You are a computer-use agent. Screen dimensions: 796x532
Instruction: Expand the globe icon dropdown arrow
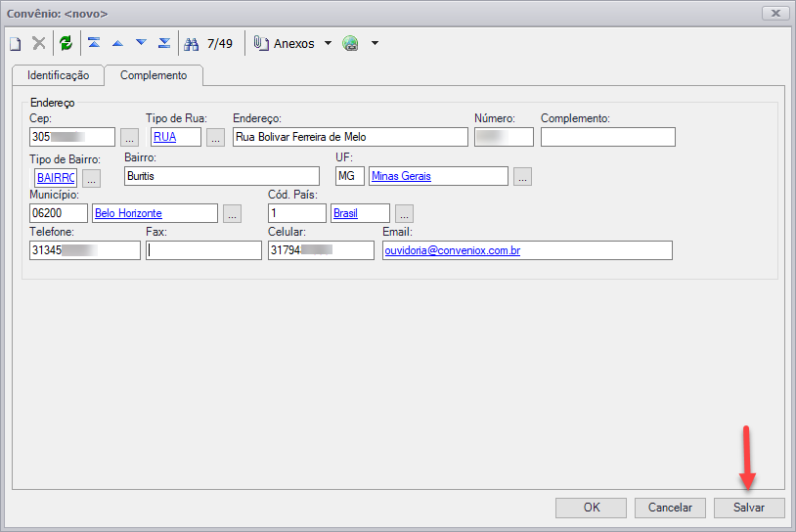click(x=376, y=43)
